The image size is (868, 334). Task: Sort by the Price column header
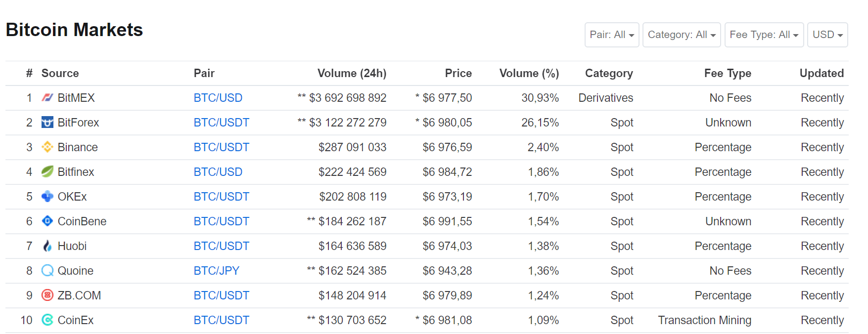point(458,73)
